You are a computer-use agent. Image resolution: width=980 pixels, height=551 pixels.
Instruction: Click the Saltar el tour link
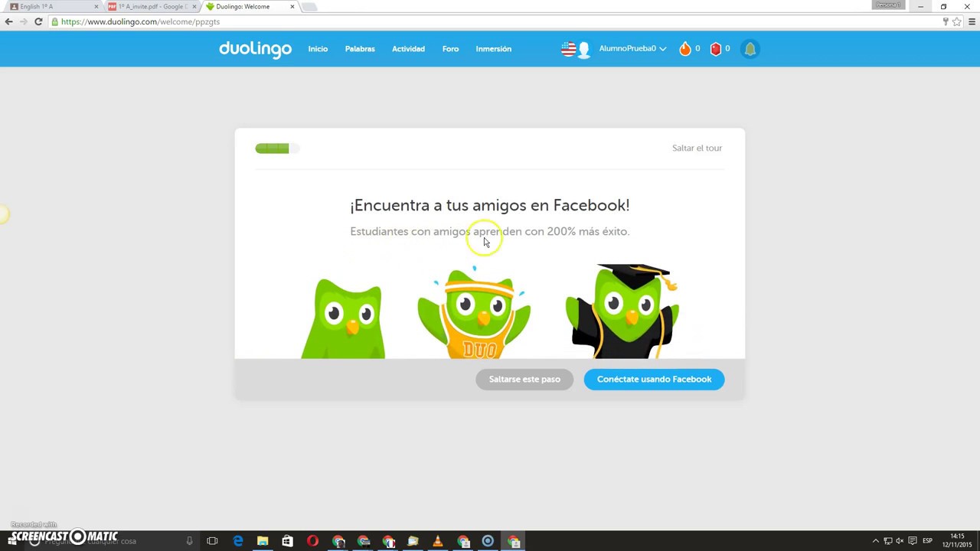click(697, 148)
